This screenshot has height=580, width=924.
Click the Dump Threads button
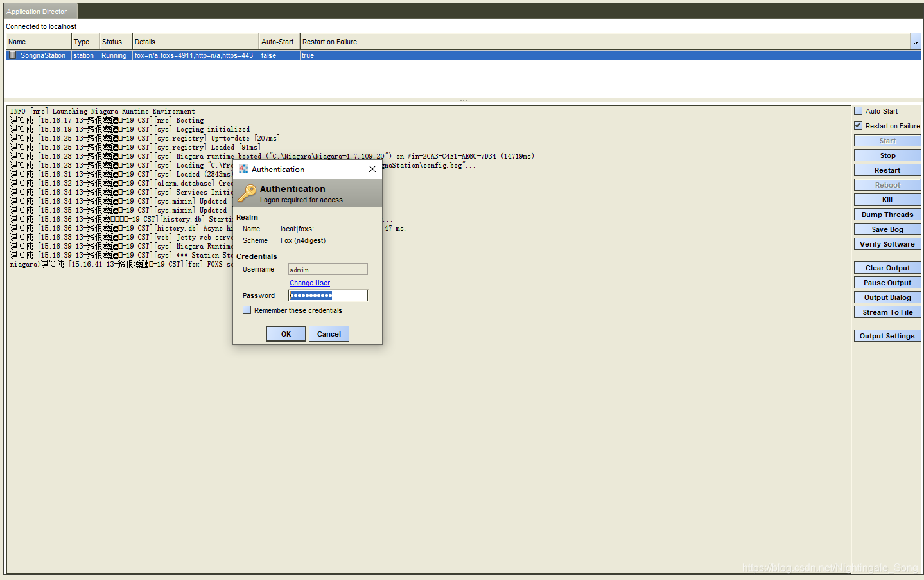[887, 215]
